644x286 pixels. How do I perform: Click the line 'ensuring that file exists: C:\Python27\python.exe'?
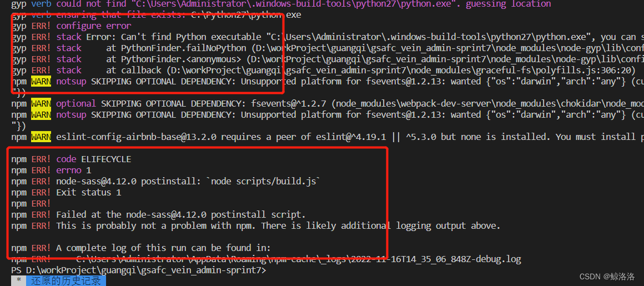(x=179, y=15)
